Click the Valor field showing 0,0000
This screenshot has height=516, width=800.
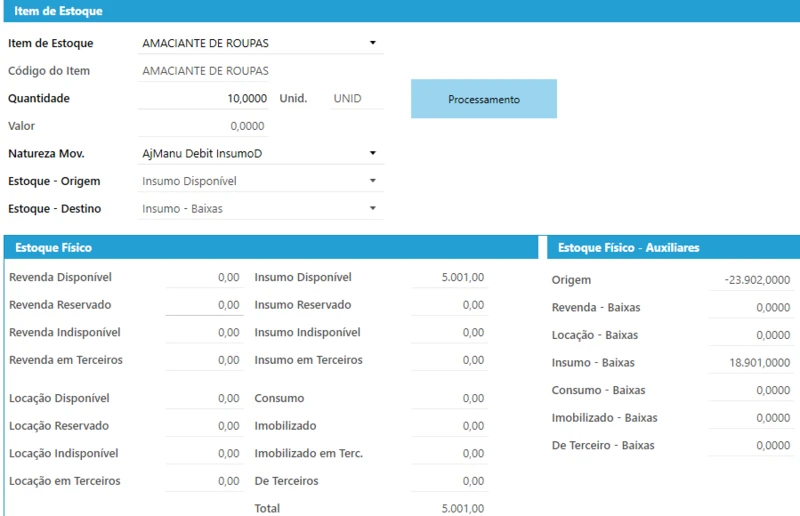[x=204, y=126]
